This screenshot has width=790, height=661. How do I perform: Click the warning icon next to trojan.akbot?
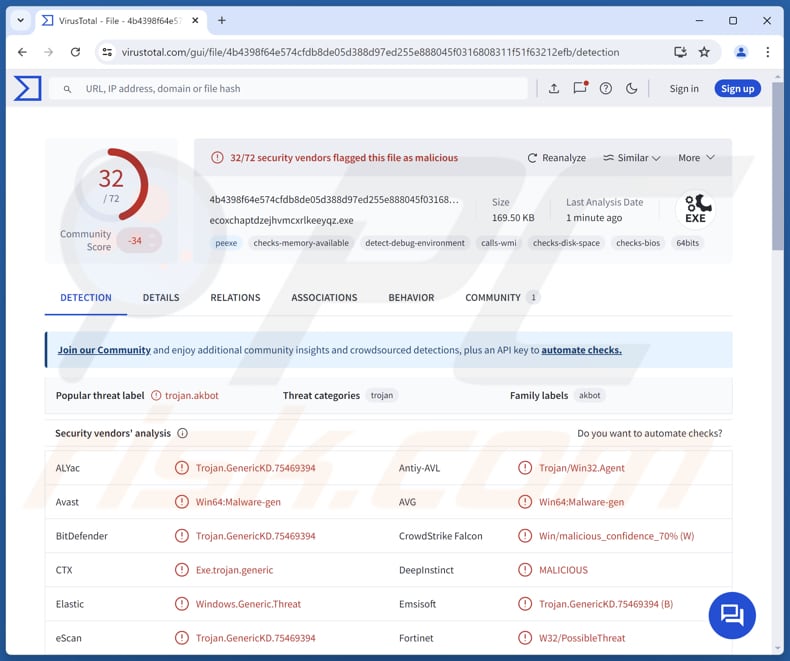[x=156, y=395]
